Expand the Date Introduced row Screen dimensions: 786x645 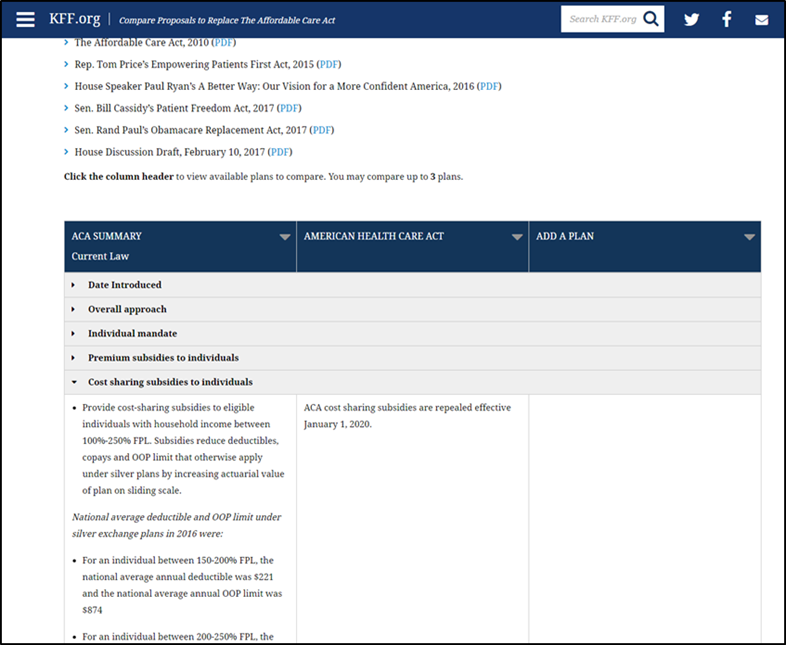pyautogui.click(x=413, y=285)
